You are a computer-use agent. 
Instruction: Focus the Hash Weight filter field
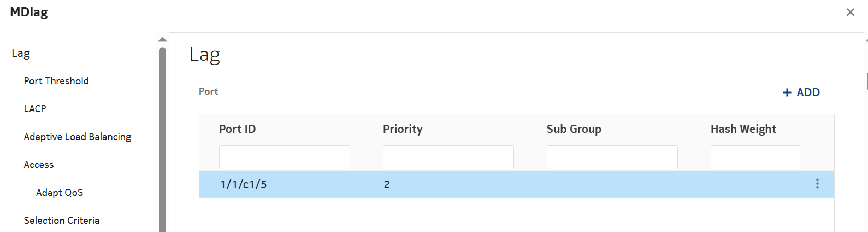click(x=755, y=157)
